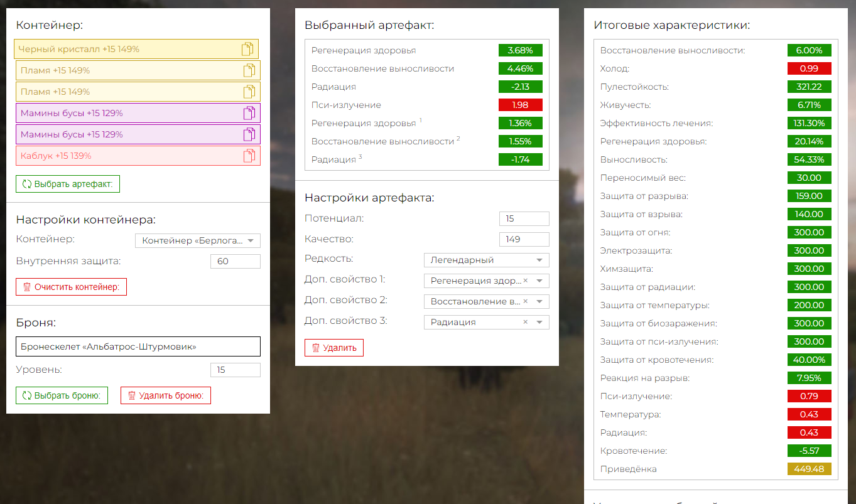Viewport: 856px width, 504px height.
Task: Focus the Внутренняя защита field
Action: pyautogui.click(x=236, y=261)
